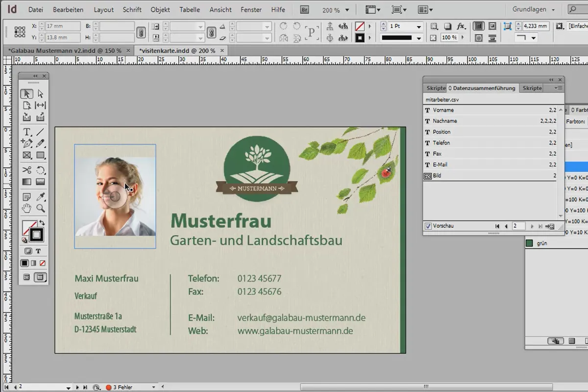Open the Datenzusammenführung panel options menu
The width and height of the screenshot is (588, 392).
tap(558, 88)
